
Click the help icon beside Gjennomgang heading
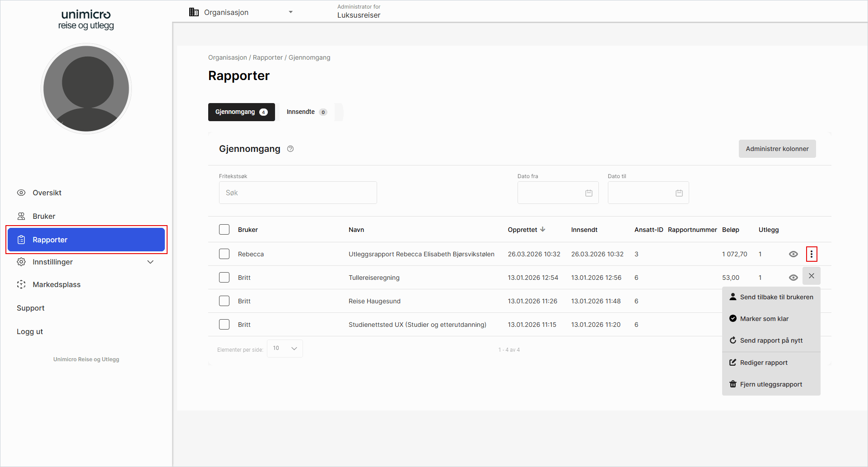[290, 149]
